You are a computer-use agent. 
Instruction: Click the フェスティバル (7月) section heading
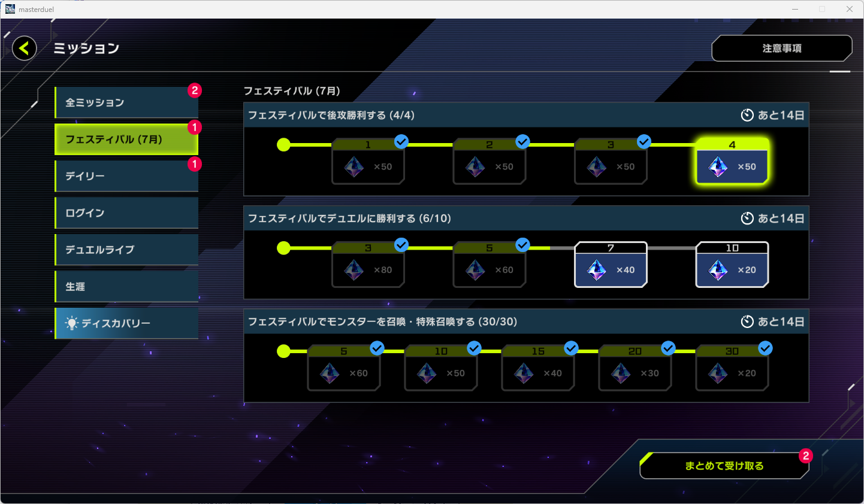click(x=292, y=91)
